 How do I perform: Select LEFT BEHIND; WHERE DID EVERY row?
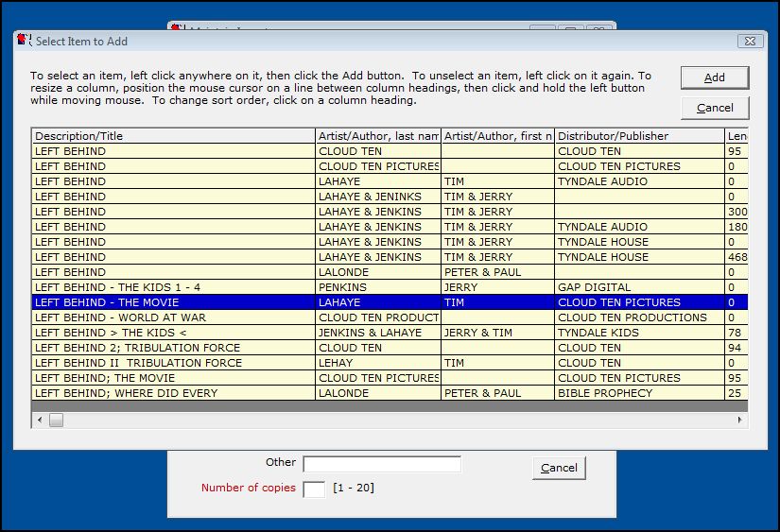390,393
